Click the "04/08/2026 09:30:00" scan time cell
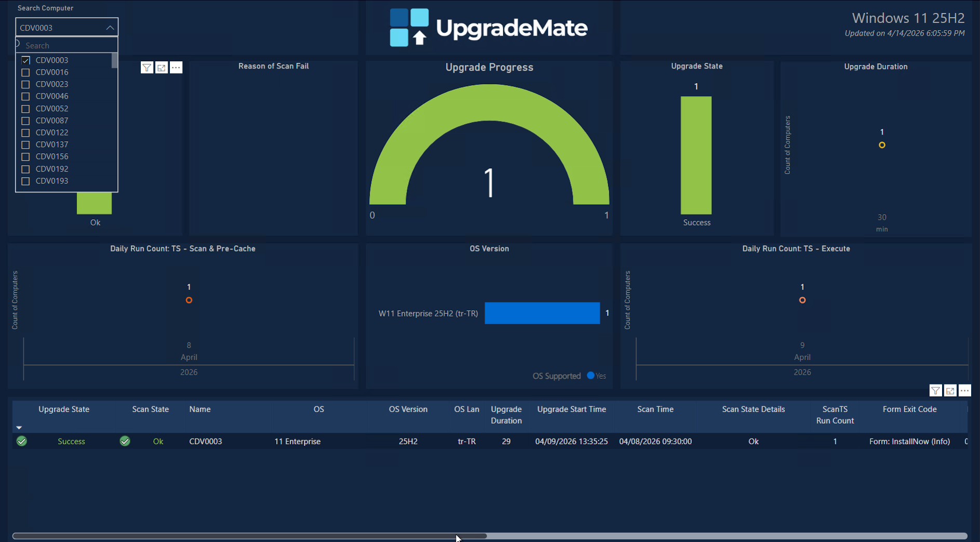 (655, 441)
